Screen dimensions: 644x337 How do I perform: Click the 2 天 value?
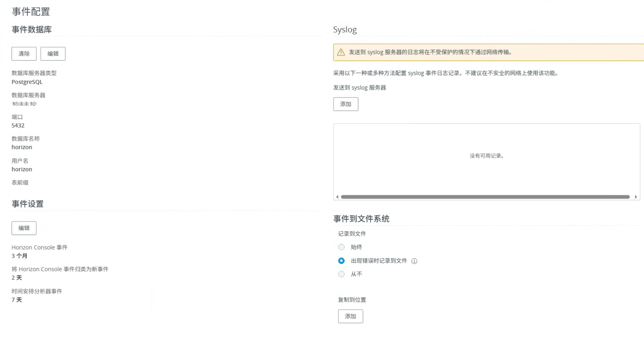tap(17, 278)
